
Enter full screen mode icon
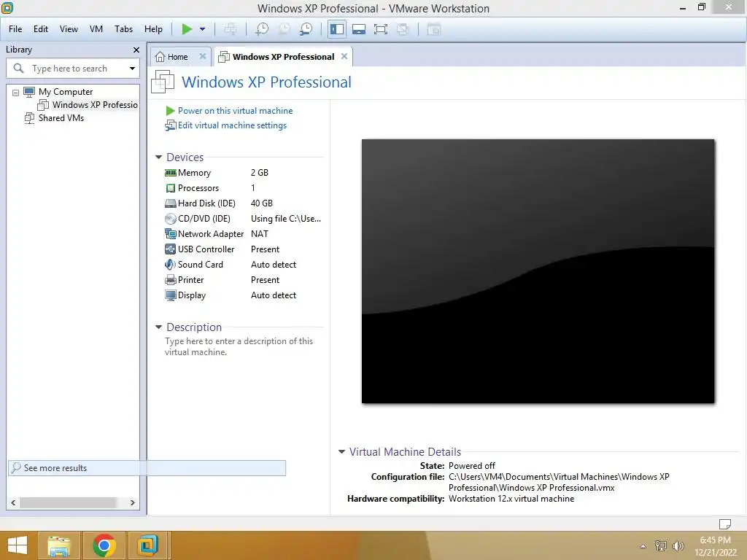coord(380,29)
